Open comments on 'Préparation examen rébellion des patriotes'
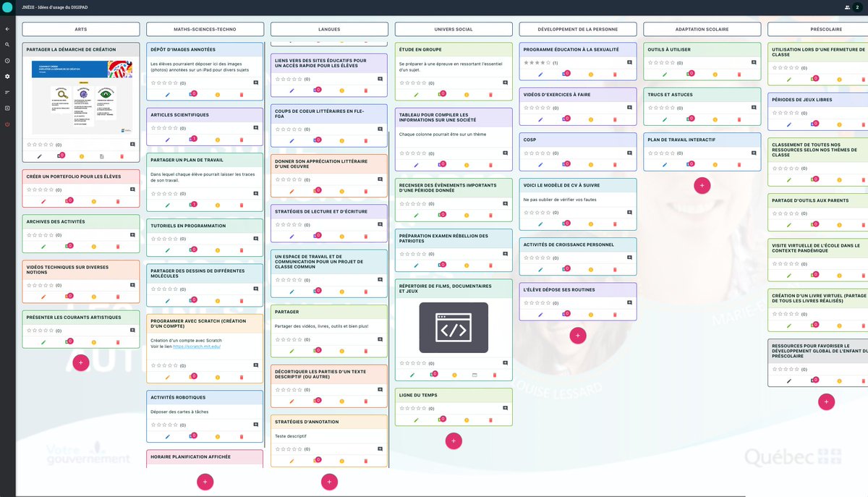Screen dimensions: 868x497 [505, 254]
